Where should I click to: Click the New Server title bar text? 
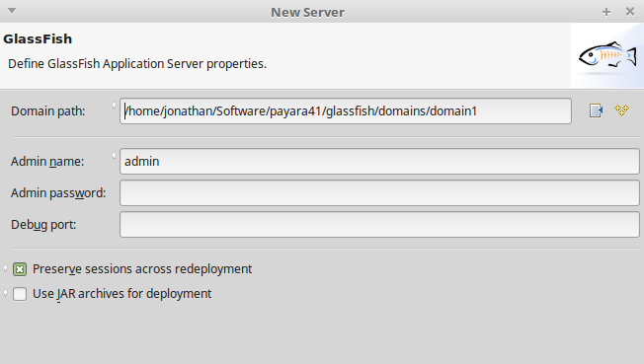pos(307,12)
